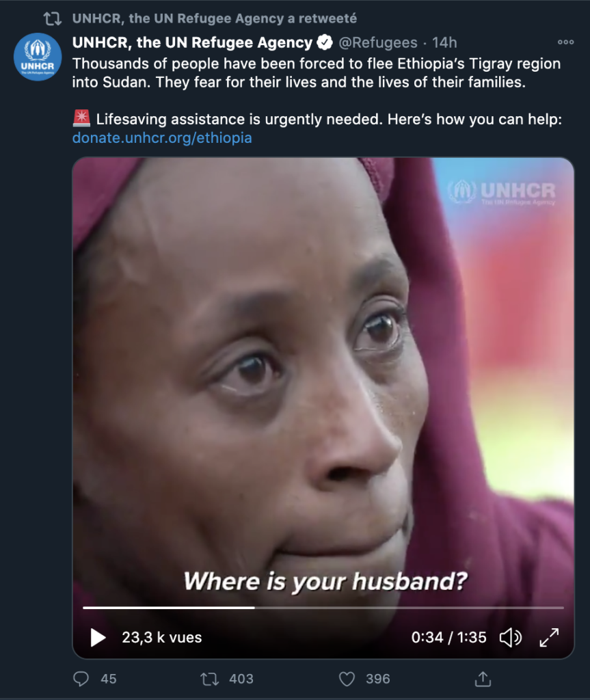Image resolution: width=590 pixels, height=700 pixels.
Task: Click the @Refugees handle
Action: click(x=378, y=42)
